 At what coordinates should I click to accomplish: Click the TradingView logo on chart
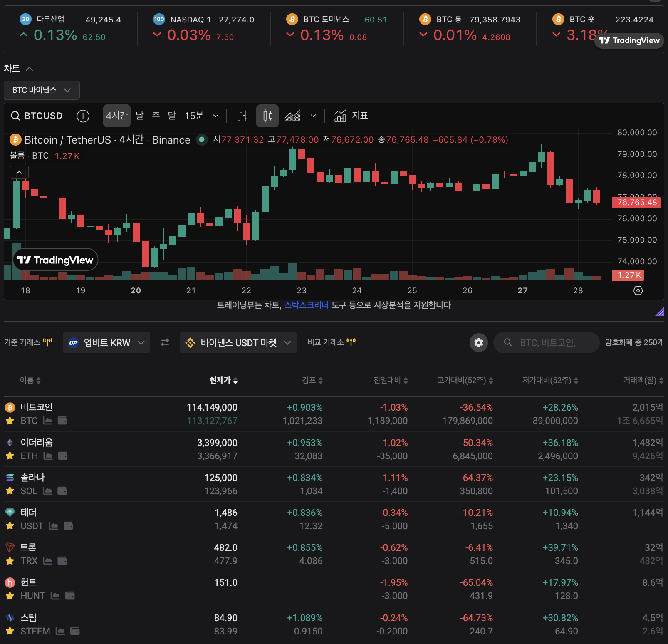55,260
